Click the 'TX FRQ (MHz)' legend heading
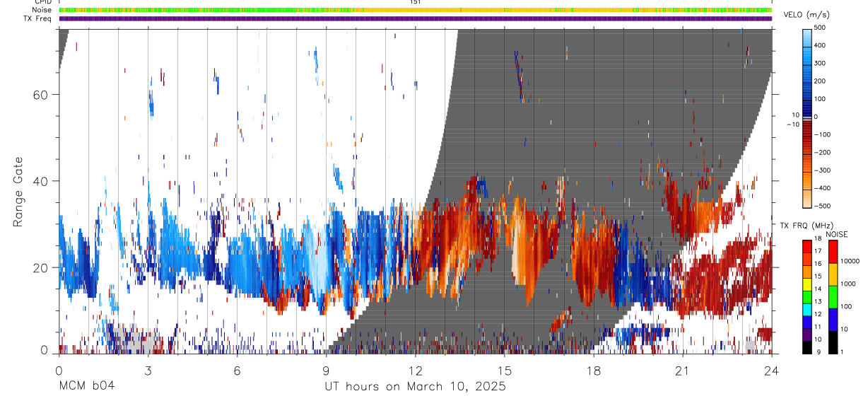Viewport: 868px width, 401px height. click(x=808, y=225)
